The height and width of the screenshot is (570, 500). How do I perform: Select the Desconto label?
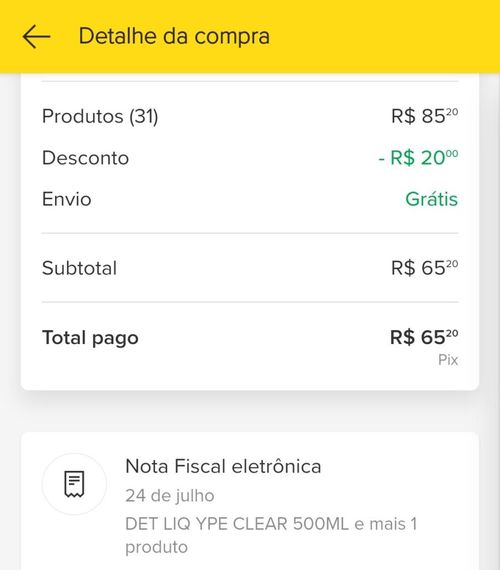point(85,158)
